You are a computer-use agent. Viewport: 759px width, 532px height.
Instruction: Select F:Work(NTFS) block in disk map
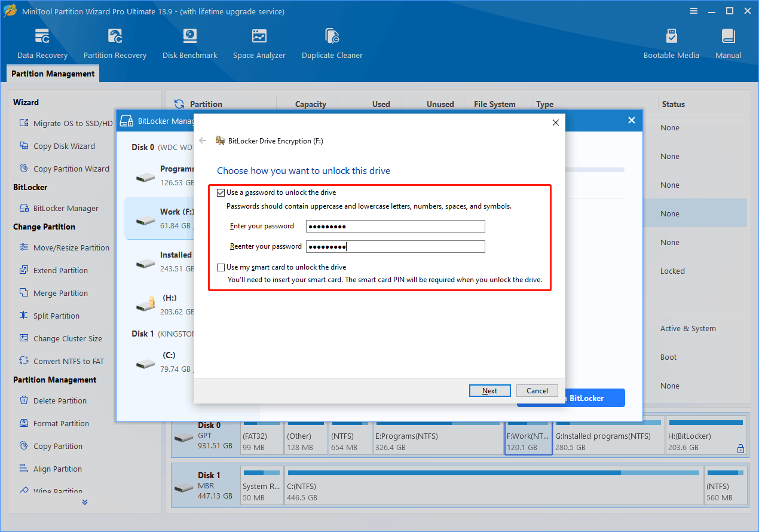(x=528, y=436)
